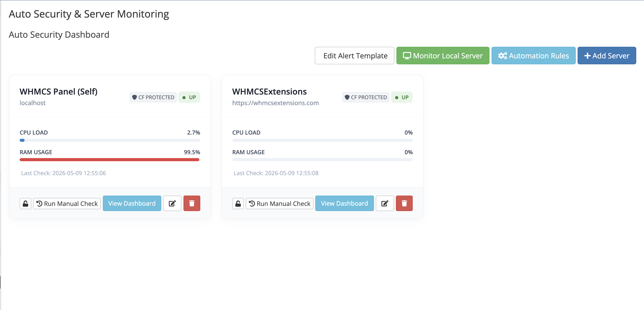Click the Auto Security Dashboard heading
Viewport: 644px width, 310px height.
[x=59, y=35]
